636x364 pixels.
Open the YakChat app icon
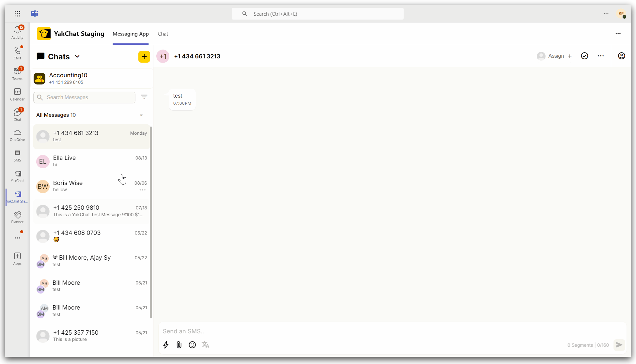coord(17,176)
